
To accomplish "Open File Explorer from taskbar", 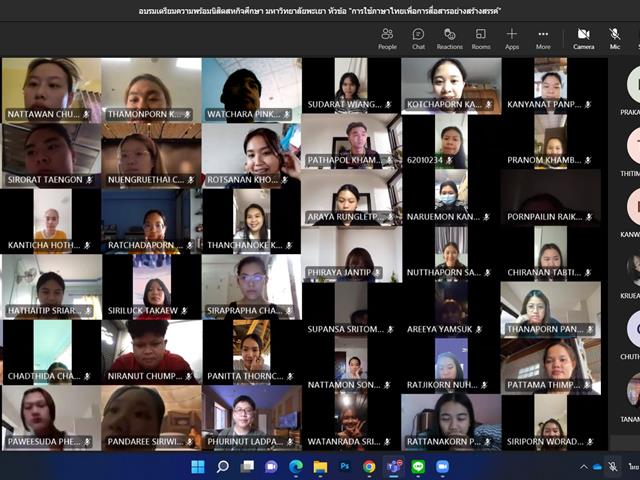I will pos(320,467).
